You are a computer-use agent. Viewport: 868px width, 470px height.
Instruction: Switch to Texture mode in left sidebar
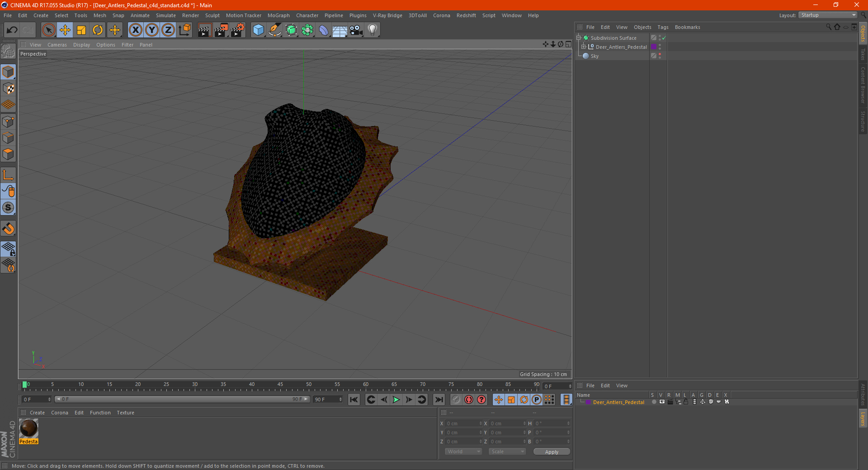9,89
